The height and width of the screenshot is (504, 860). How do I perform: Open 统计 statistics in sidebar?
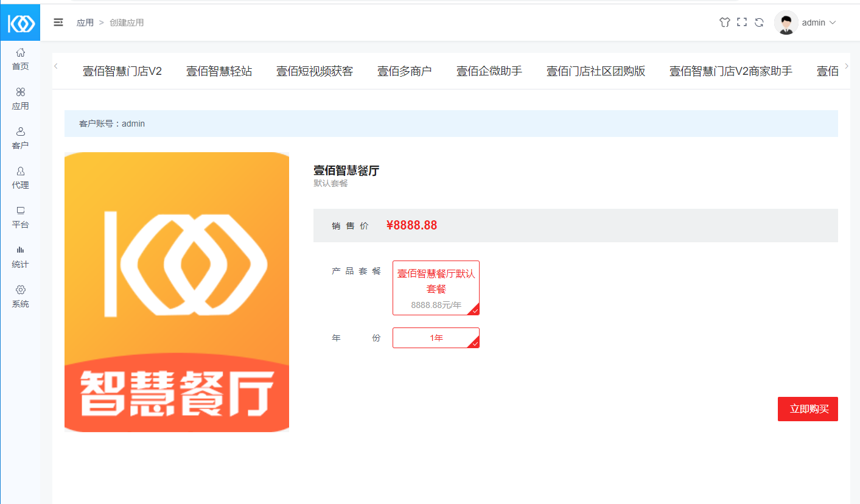[21, 257]
